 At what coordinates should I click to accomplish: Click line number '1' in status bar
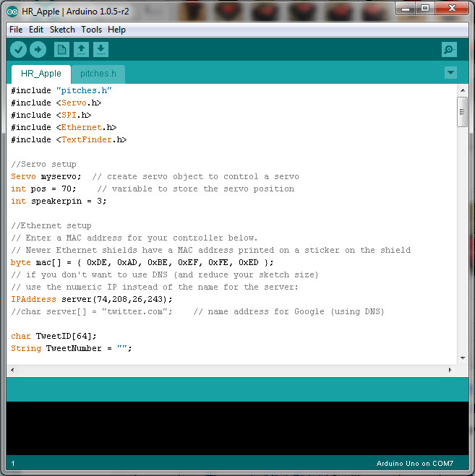tap(13, 463)
